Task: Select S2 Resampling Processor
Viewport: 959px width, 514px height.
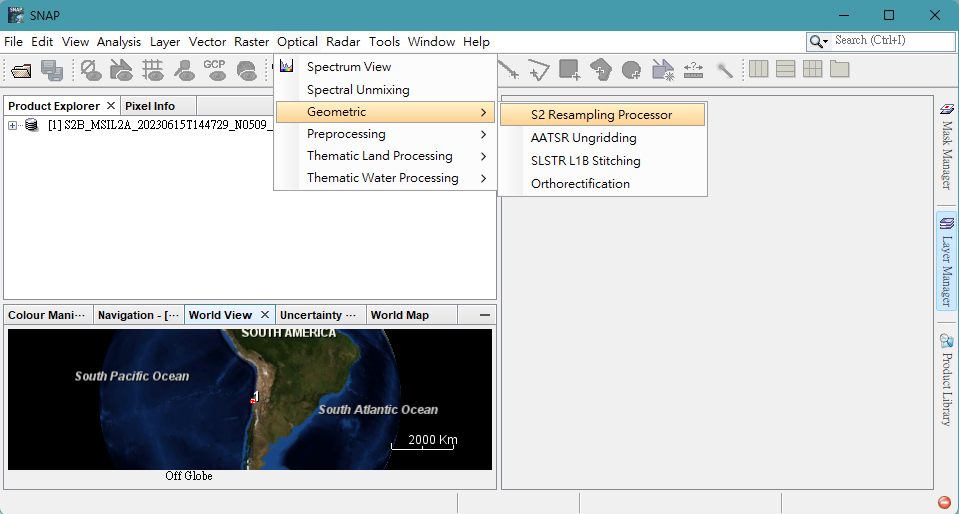Action: [602, 115]
